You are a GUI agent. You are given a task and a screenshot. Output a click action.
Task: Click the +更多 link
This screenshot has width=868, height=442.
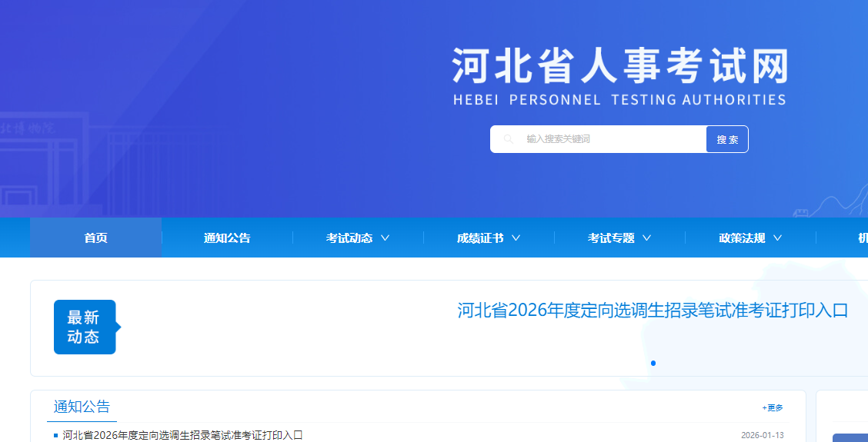pos(773,407)
